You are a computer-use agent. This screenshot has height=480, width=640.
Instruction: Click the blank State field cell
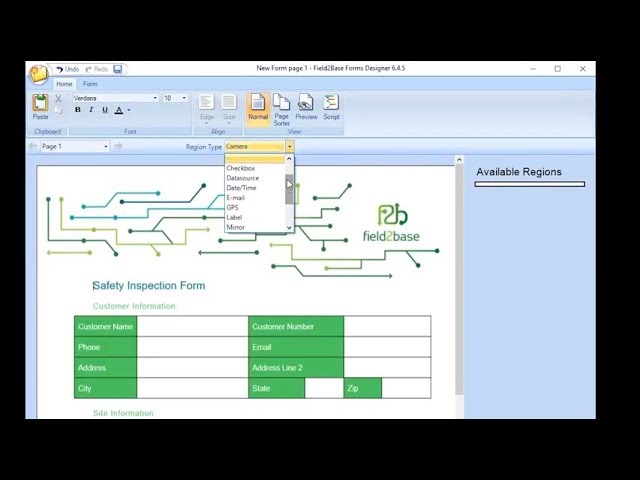[324, 388]
